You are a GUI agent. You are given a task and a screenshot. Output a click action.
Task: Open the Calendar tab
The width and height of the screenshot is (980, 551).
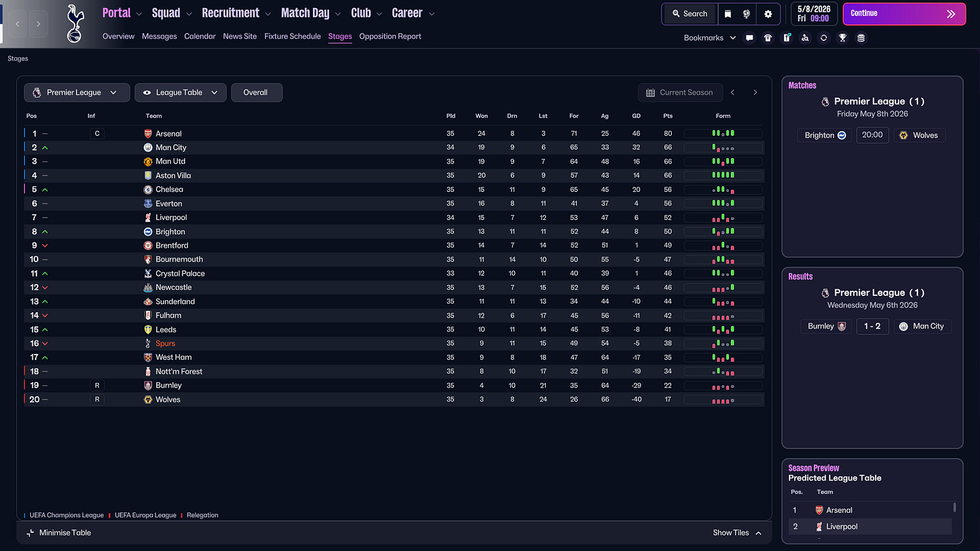coord(200,36)
